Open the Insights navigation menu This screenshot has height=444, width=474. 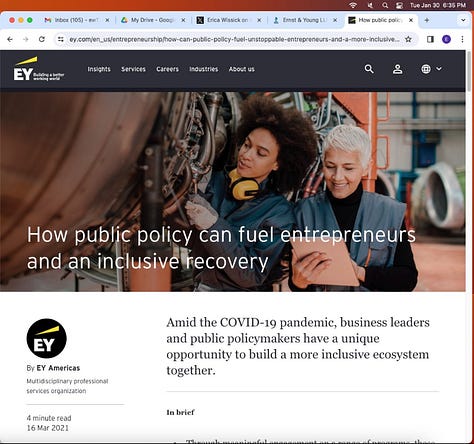pos(99,69)
